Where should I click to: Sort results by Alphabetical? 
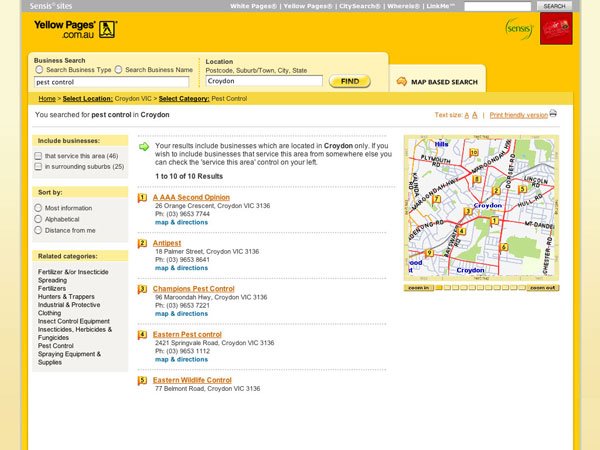coord(39,219)
